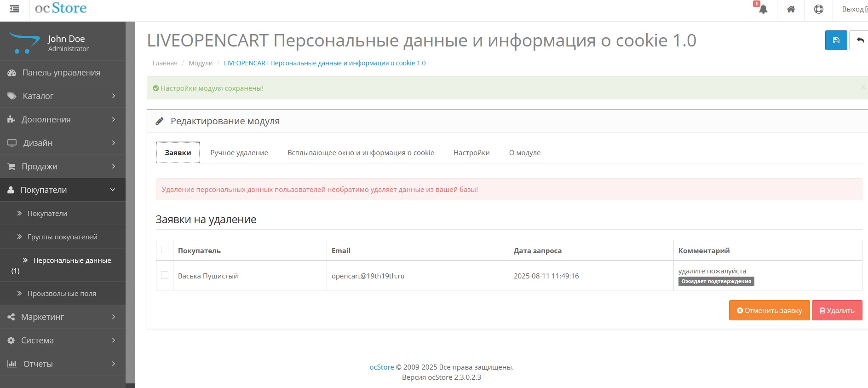Click the Дизайн monitor icon
This screenshot has height=388, width=868.
(12, 143)
